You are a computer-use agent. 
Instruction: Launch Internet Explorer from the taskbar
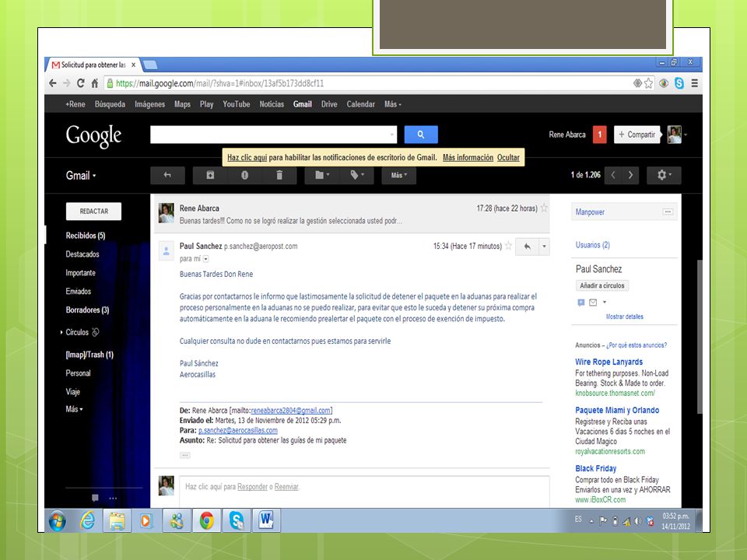87,520
